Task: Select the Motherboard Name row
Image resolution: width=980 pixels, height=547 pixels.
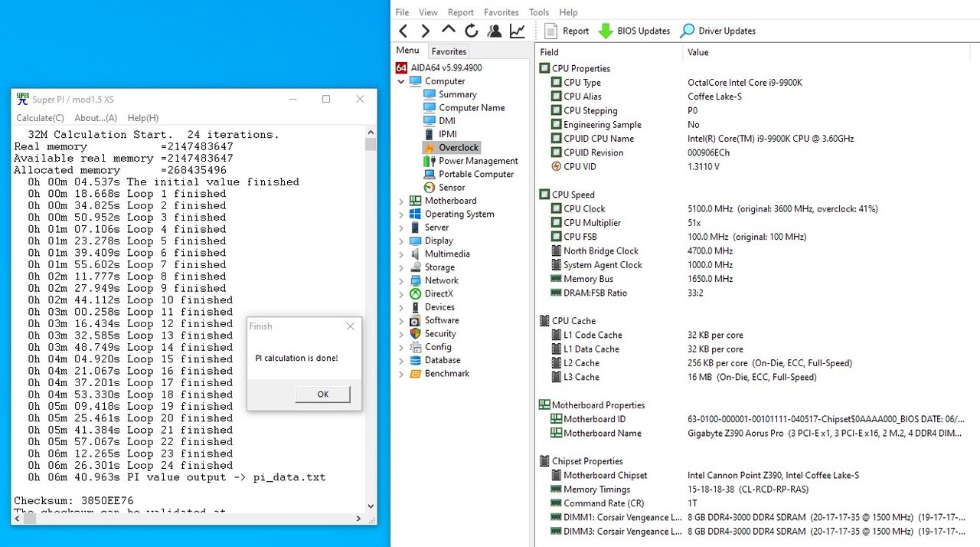Action: coord(758,434)
